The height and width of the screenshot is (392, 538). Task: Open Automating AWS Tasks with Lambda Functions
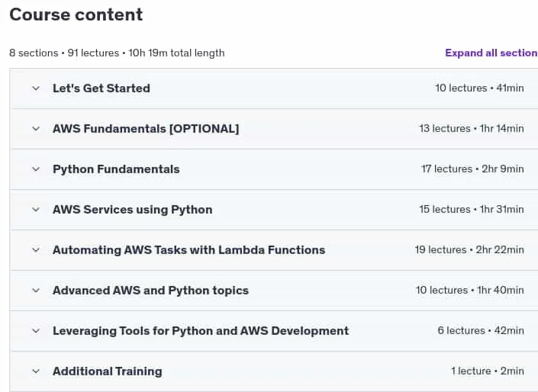pyautogui.click(x=188, y=250)
